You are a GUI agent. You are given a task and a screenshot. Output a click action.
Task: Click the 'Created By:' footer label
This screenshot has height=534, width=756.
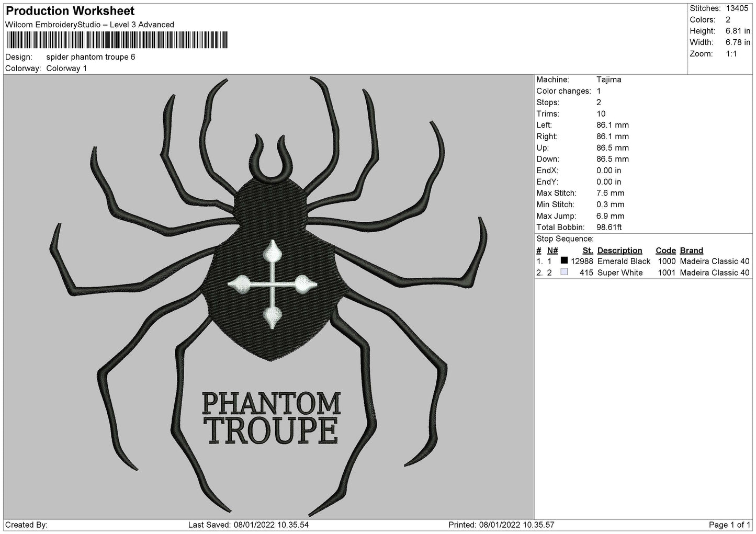pyautogui.click(x=27, y=525)
